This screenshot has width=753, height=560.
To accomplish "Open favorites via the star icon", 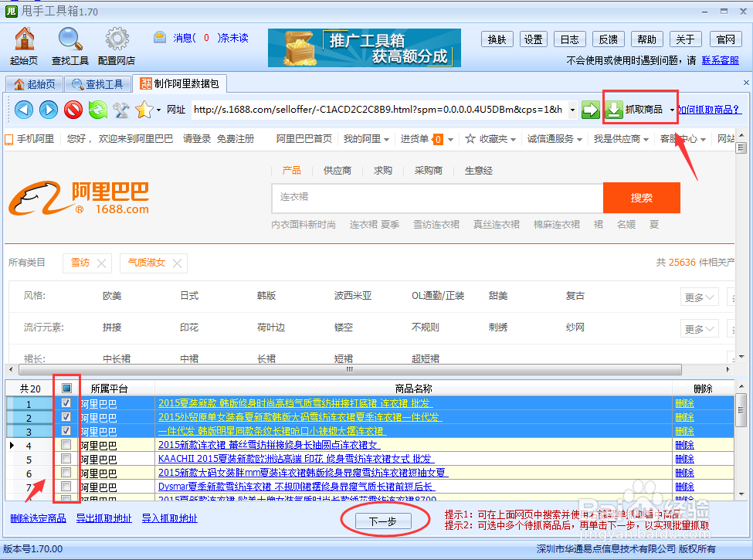I will (143, 110).
